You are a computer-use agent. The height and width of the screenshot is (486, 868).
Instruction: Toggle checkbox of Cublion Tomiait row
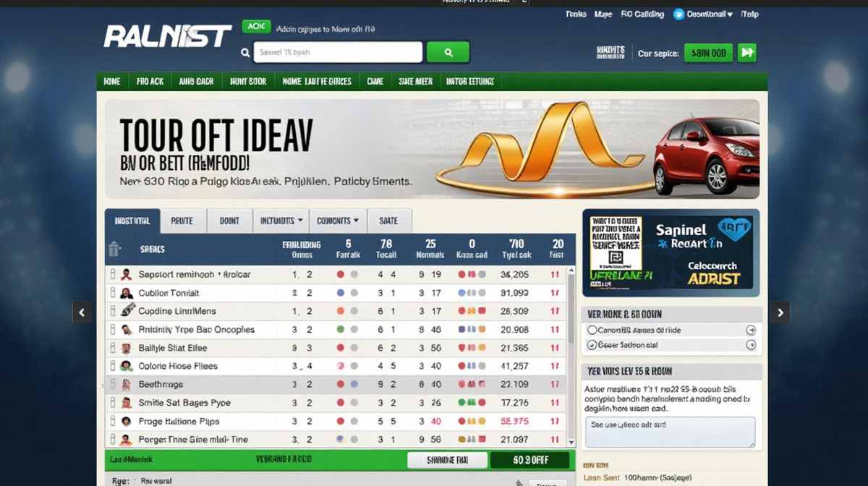click(x=112, y=293)
